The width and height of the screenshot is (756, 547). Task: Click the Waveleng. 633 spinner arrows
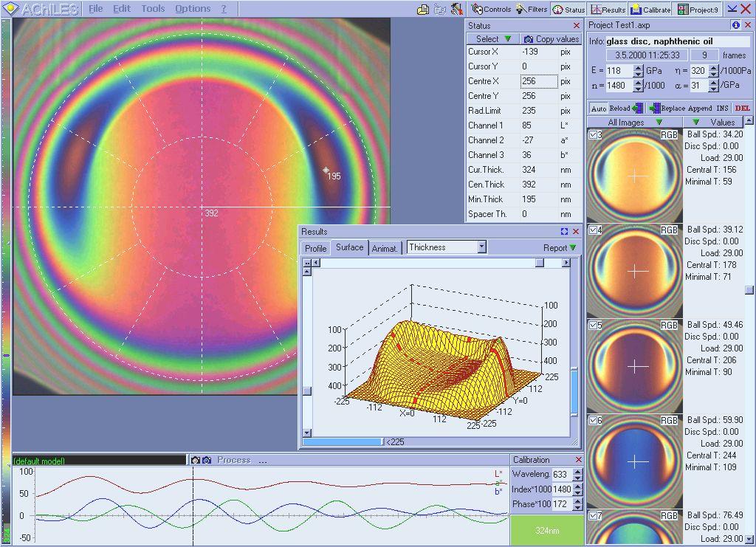tap(577, 475)
